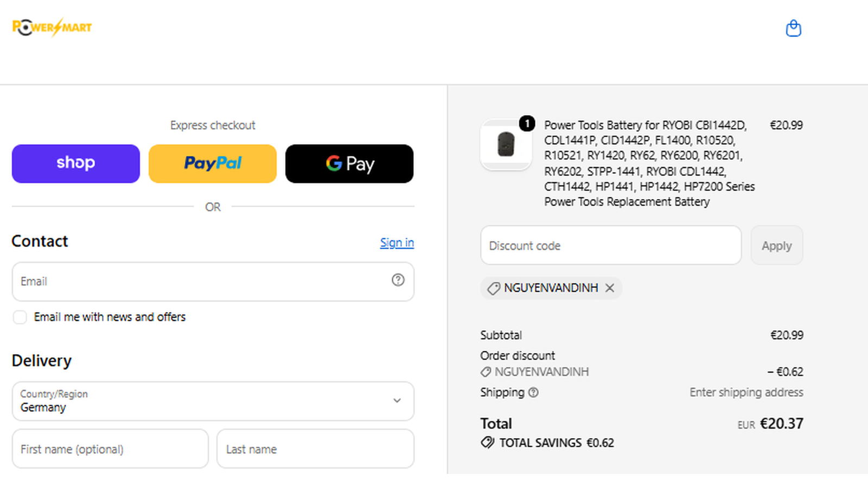The image size is (868, 488).
Task: Click the Apply discount button
Action: point(777,246)
